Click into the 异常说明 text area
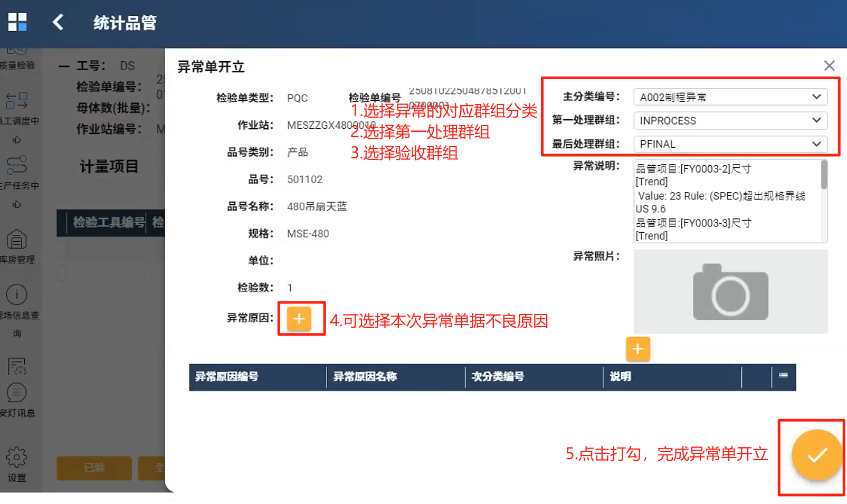This screenshot has height=504, width=847. coord(728,201)
